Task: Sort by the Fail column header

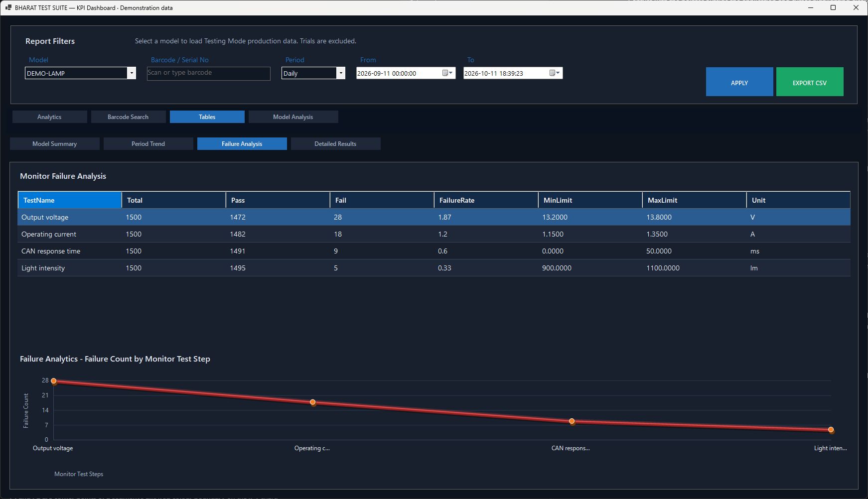Action: coord(382,200)
